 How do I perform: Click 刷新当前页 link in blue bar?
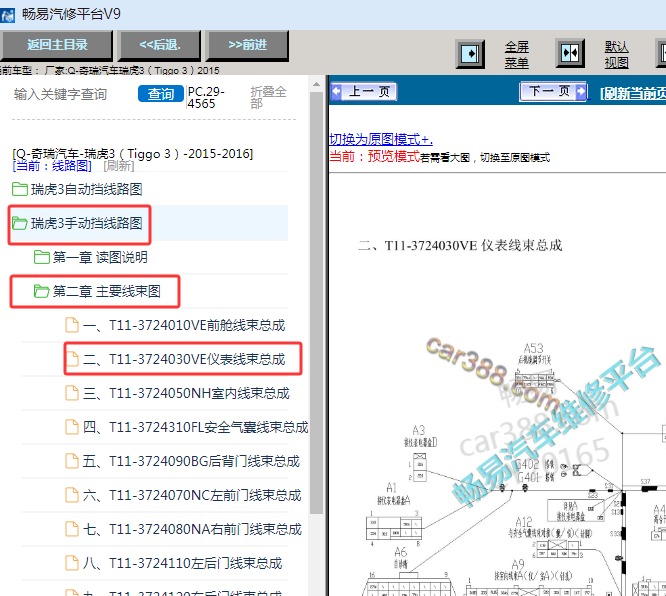coord(632,93)
